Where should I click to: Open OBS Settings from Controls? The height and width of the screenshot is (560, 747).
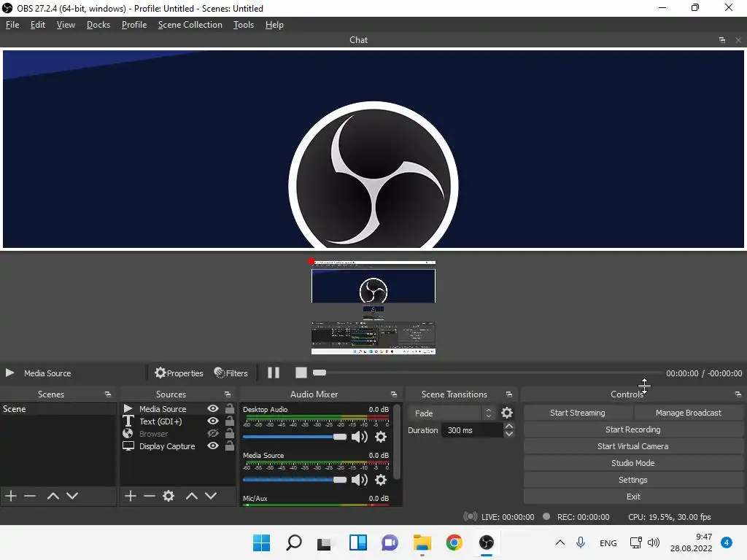point(633,480)
